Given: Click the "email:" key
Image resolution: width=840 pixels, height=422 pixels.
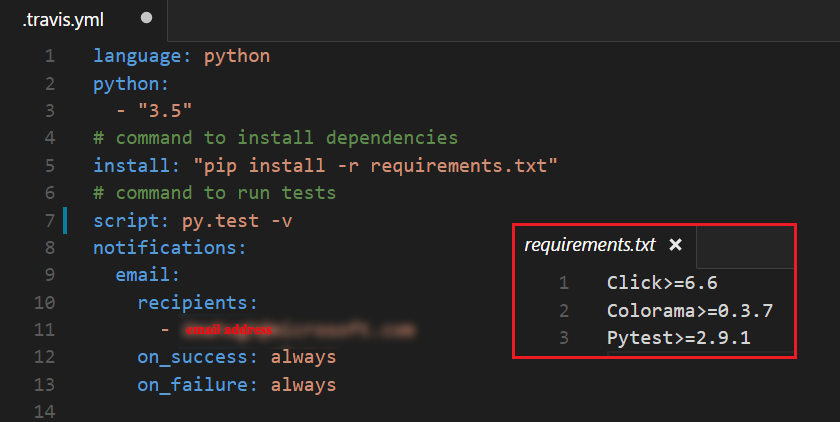Looking at the screenshot, I should 147,274.
